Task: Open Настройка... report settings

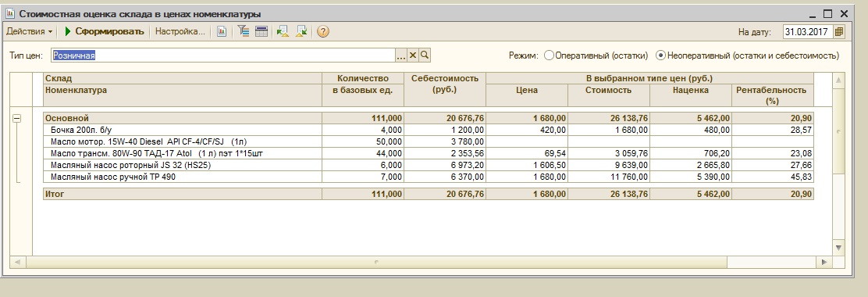Action: click(x=180, y=31)
